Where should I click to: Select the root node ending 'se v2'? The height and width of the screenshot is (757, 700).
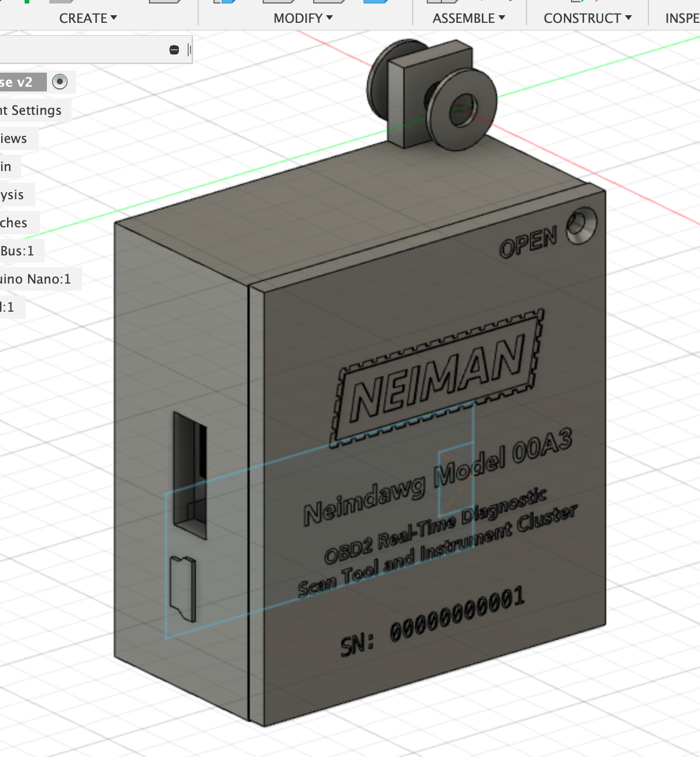[x=22, y=82]
